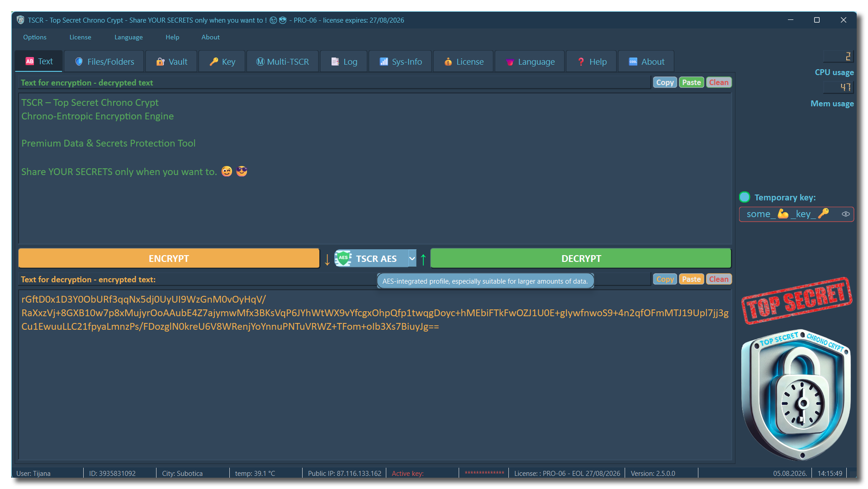Click the green circle beside Temporary key
Screen dimensions: 868x489
coord(745,197)
